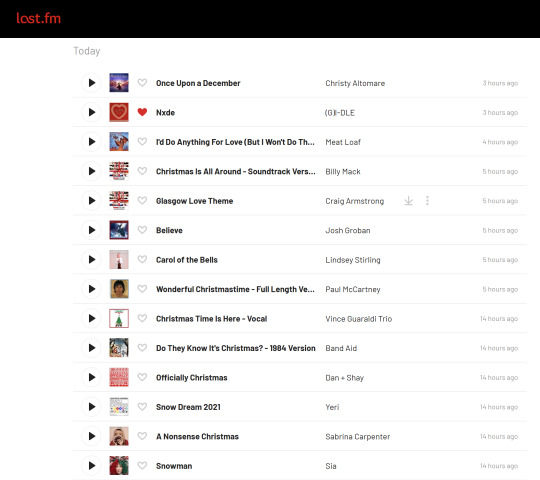Click the '4 hours ago' timestamp
The image size is (540, 480).
tap(500, 142)
